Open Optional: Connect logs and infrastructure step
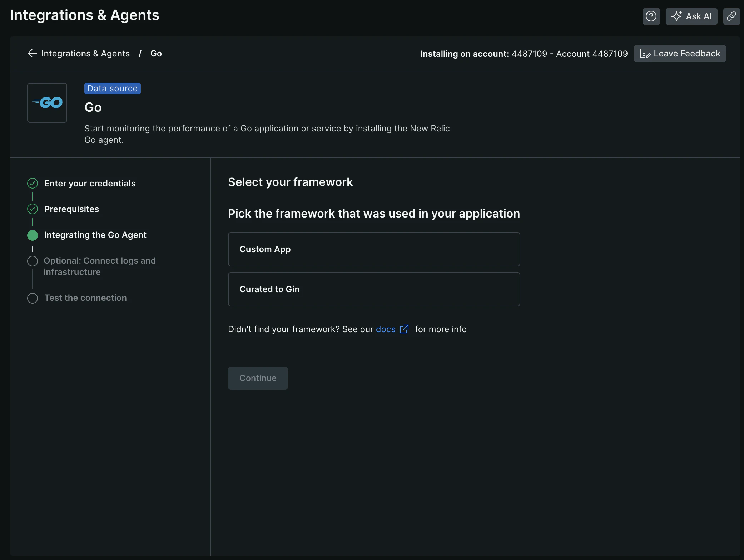The height and width of the screenshot is (560, 744). (x=100, y=266)
